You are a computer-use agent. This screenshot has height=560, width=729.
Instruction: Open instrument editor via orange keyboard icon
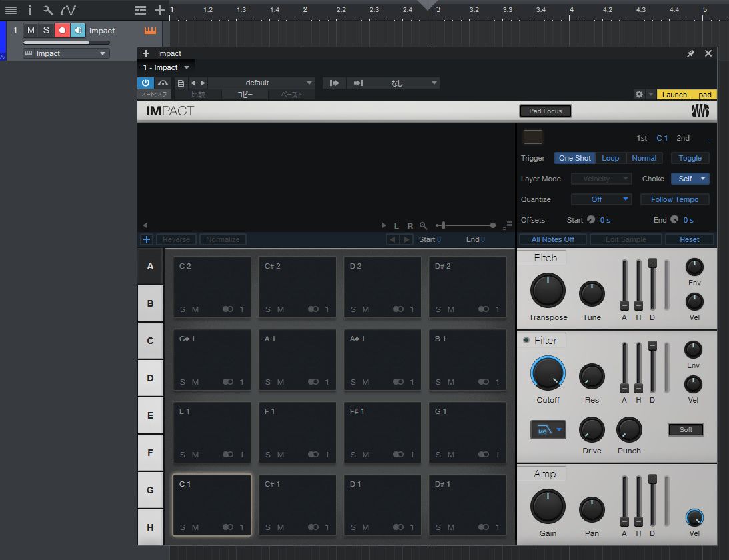click(x=151, y=31)
